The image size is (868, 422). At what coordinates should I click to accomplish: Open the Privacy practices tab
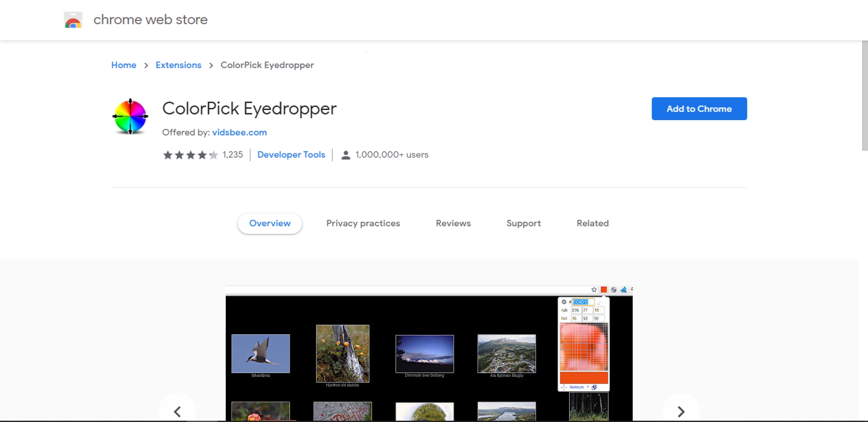pyautogui.click(x=363, y=223)
